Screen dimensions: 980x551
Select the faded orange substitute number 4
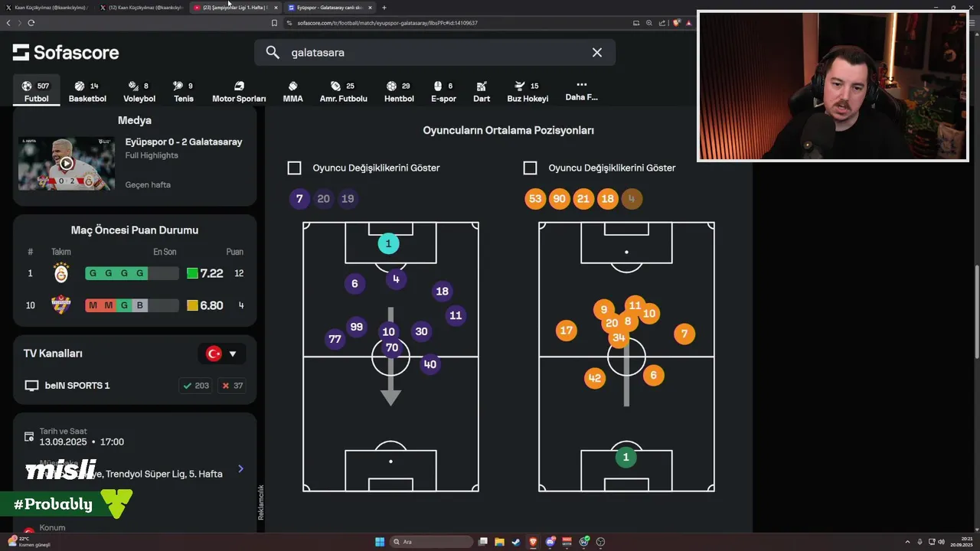click(632, 198)
